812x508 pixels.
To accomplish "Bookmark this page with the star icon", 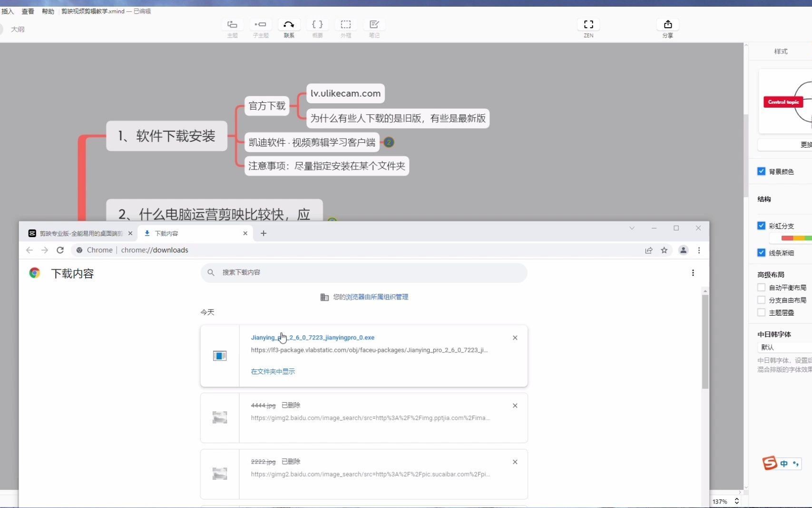I will pos(664,250).
